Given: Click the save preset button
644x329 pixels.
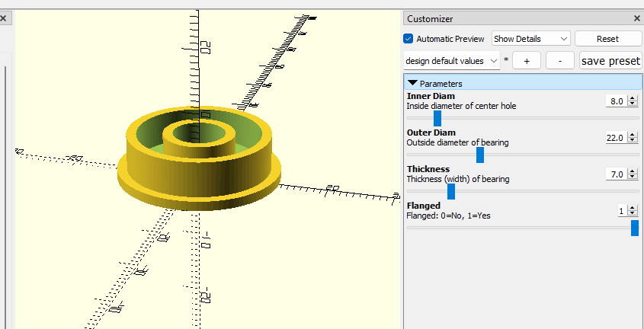Looking at the screenshot, I should [x=610, y=61].
